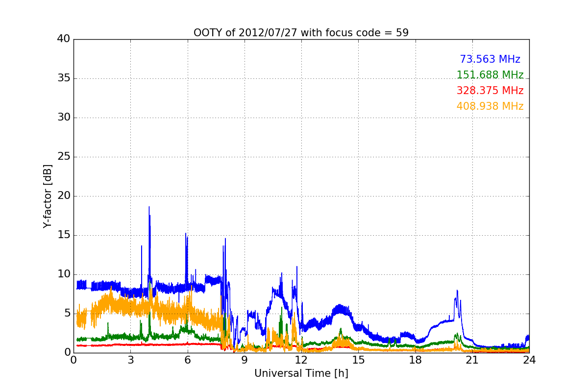Click the x-axis tick label 21
The width and height of the screenshot is (588, 392).
click(x=472, y=360)
